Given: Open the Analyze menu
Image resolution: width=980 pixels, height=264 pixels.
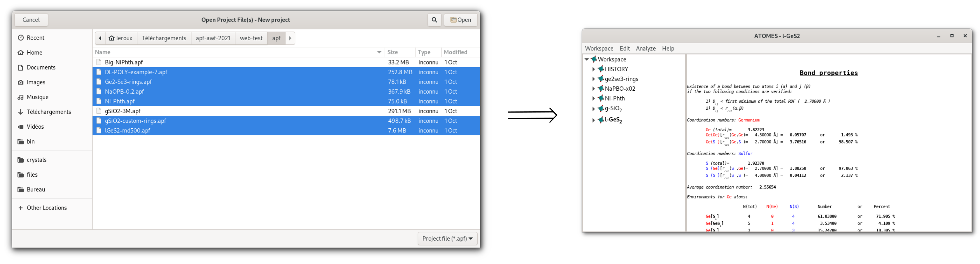Looking at the screenshot, I should pyautogui.click(x=646, y=48).
